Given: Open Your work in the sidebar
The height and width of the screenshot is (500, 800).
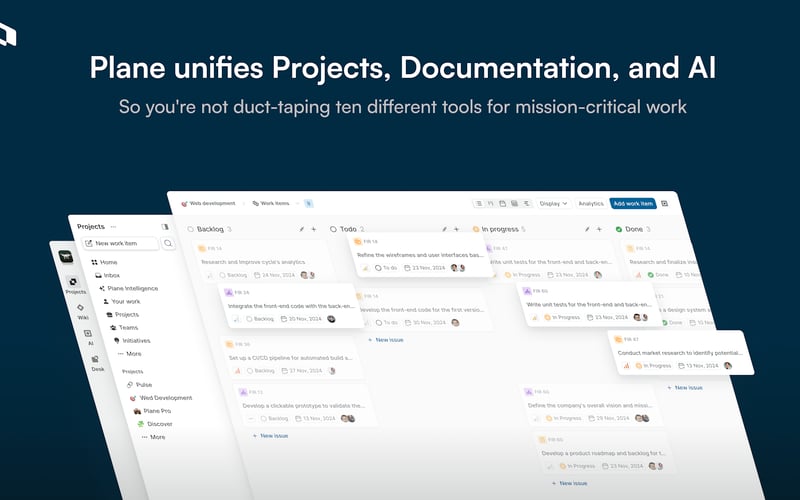Looking at the screenshot, I should coord(121,302).
